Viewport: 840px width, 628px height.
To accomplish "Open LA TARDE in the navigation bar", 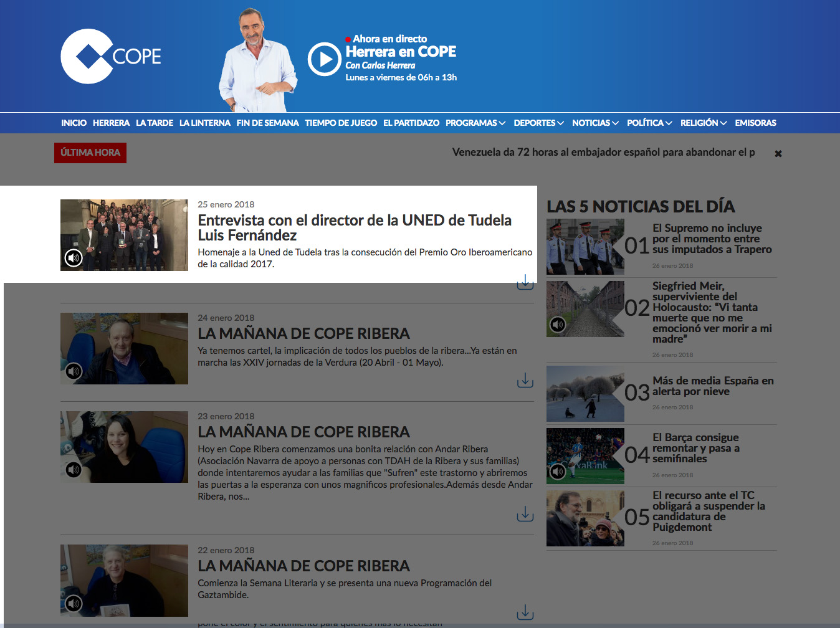I will coord(155,123).
